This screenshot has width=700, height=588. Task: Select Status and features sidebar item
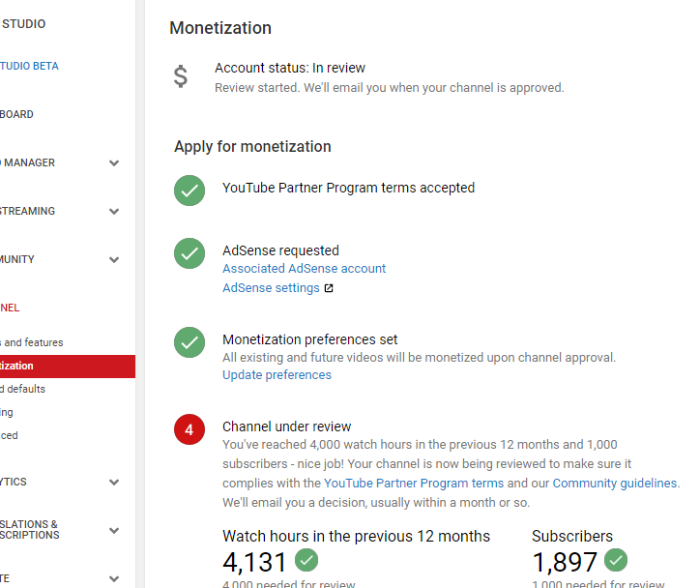click(x=31, y=342)
